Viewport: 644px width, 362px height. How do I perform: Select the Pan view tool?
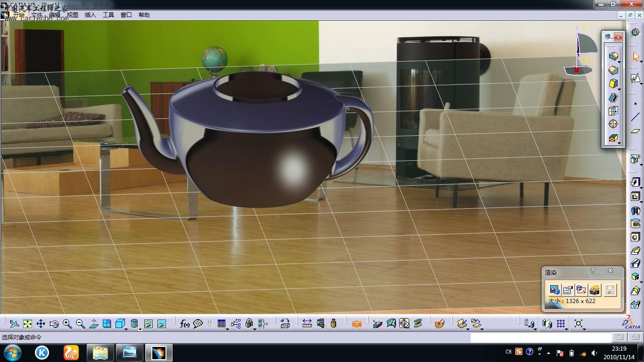pos(41,324)
